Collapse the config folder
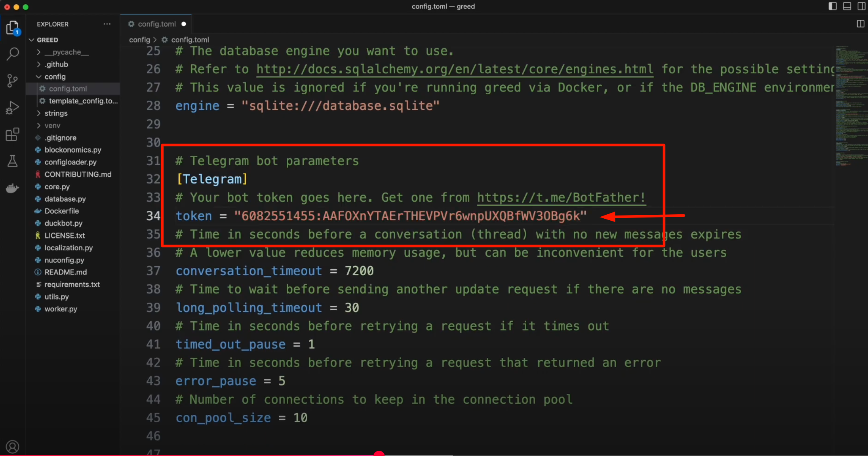Image resolution: width=868 pixels, height=456 pixels. click(55, 76)
